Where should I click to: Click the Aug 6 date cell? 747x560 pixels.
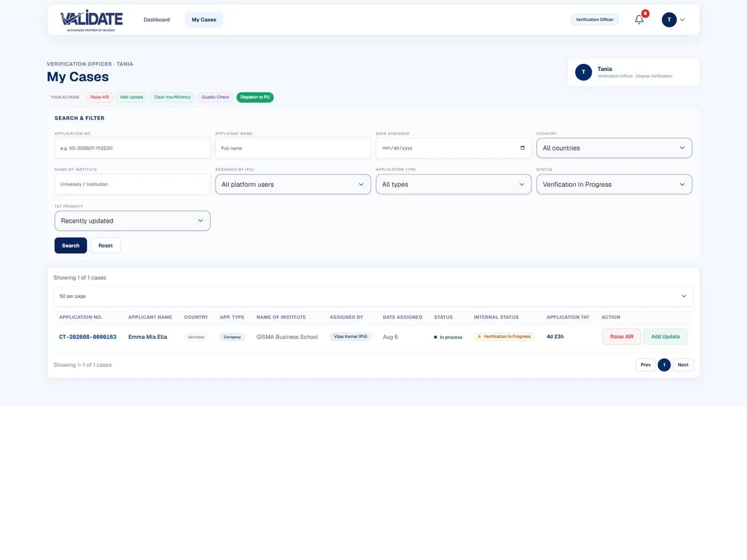(390, 337)
